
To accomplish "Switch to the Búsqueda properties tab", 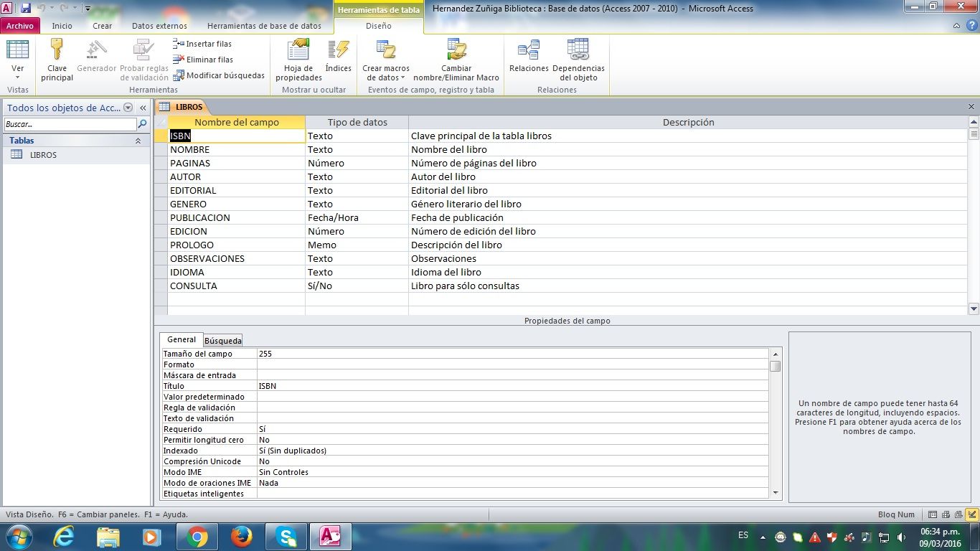I will tap(222, 341).
